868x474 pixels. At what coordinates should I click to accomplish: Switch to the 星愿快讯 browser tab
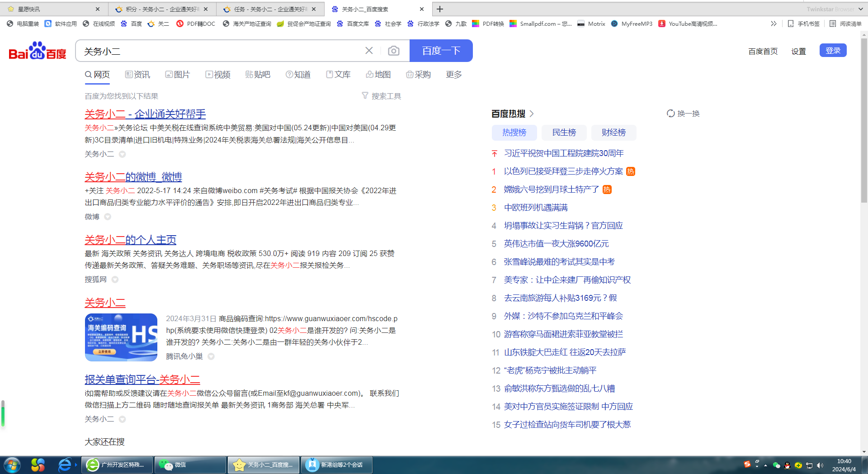click(54, 9)
